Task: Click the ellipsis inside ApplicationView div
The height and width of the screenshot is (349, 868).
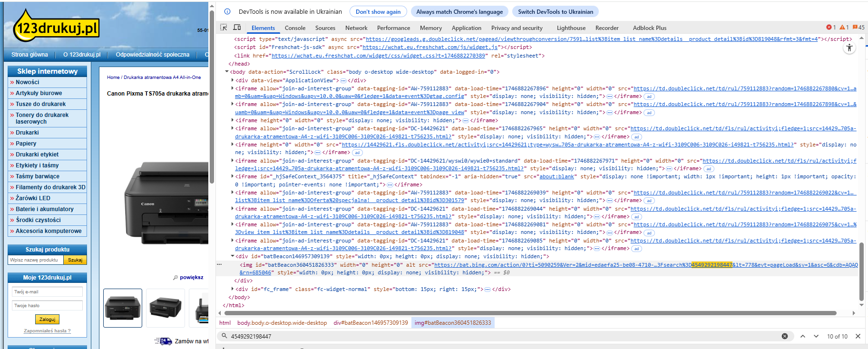Action: pyautogui.click(x=343, y=80)
